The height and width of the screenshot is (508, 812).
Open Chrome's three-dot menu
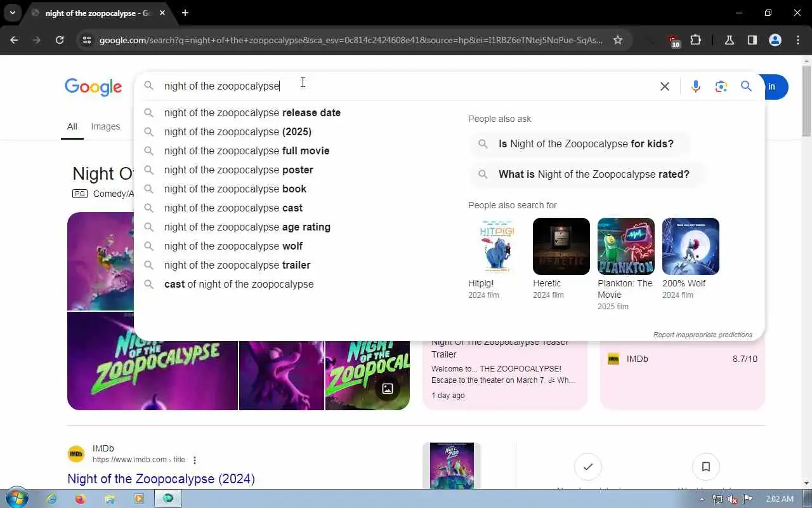coord(798,40)
